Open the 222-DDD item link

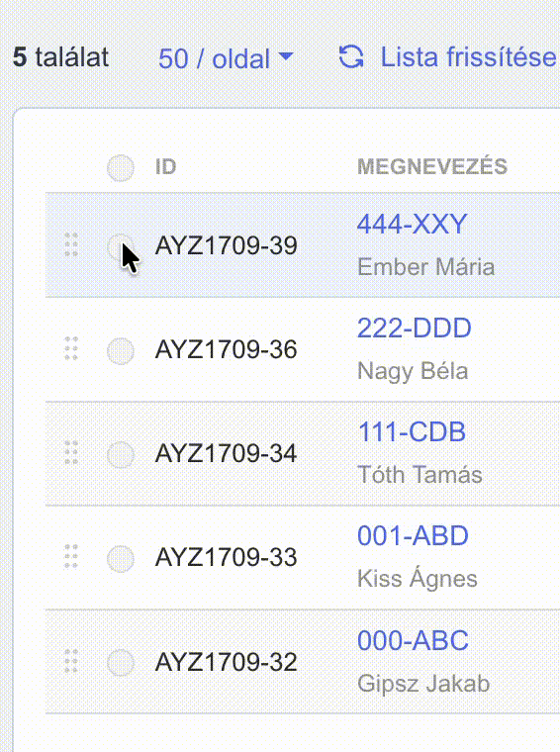click(x=415, y=329)
